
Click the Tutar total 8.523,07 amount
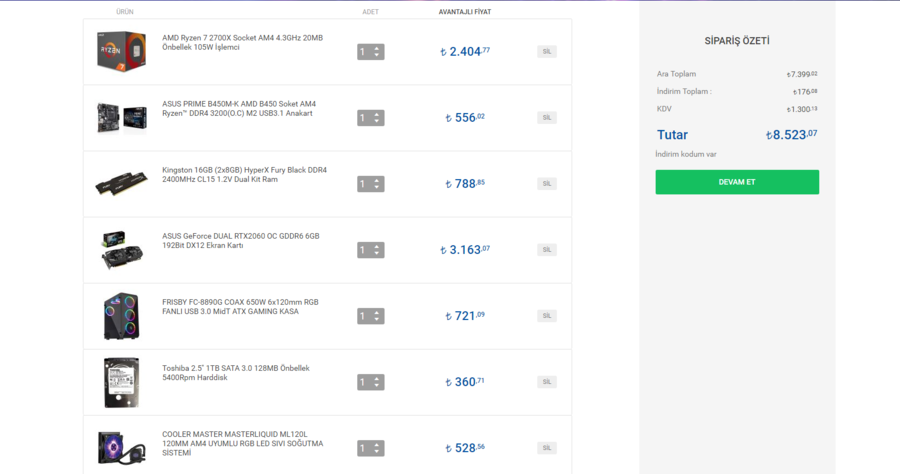[x=792, y=135]
